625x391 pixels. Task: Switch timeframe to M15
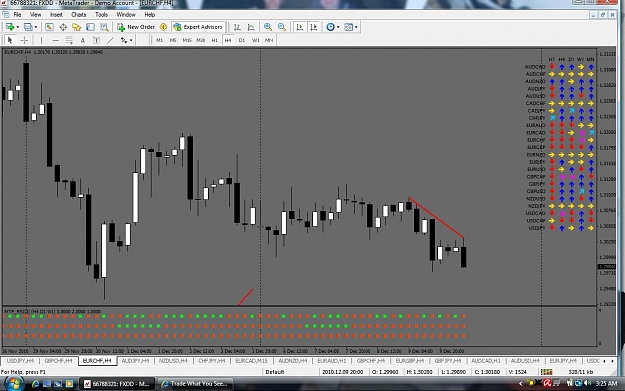(187, 40)
